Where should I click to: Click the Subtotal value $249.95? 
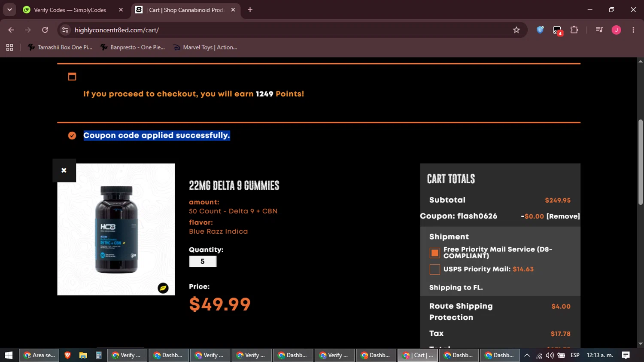558,201
